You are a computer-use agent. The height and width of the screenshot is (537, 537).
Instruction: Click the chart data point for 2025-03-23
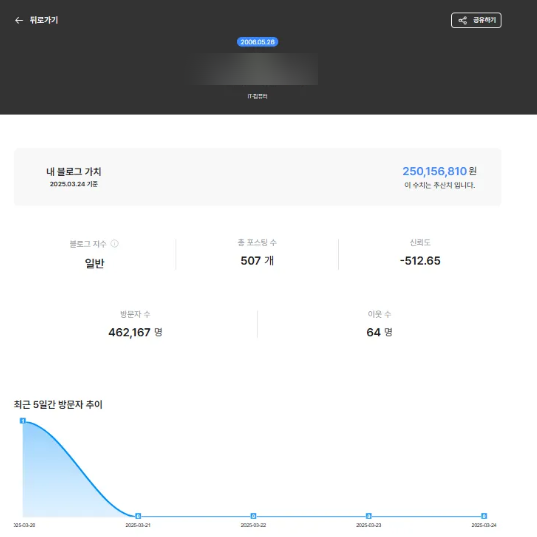369,516
